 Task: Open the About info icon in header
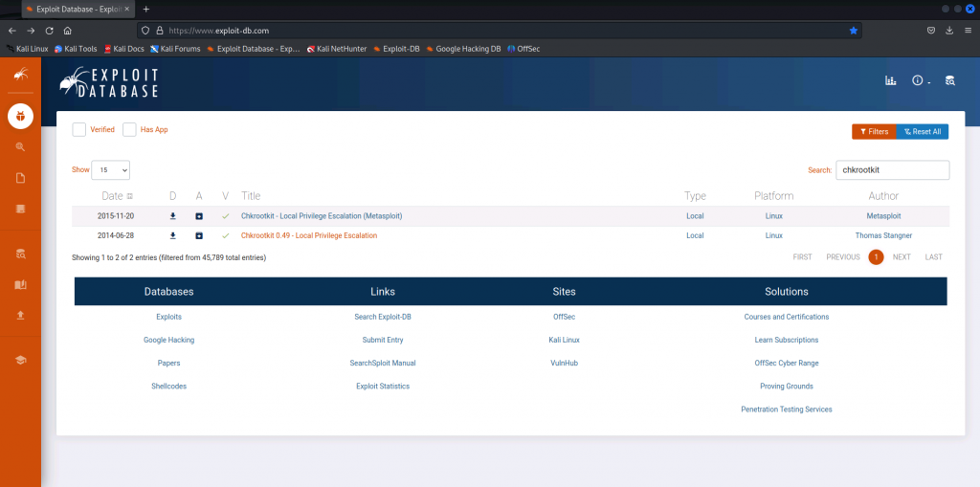[921, 80]
